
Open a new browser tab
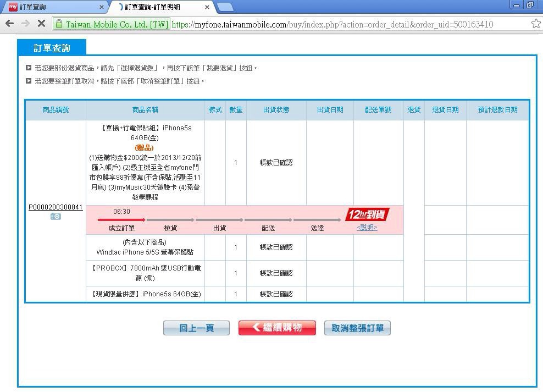pos(225,7)
